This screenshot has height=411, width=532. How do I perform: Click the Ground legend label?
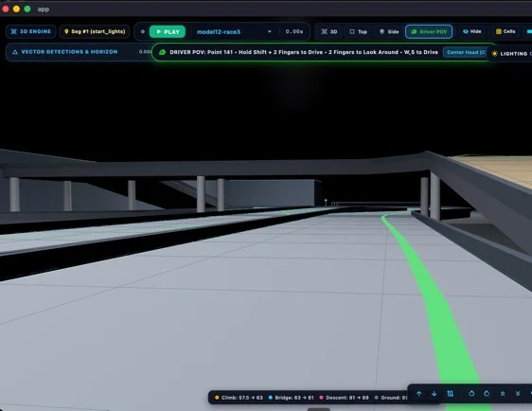[x=394, y=398]
